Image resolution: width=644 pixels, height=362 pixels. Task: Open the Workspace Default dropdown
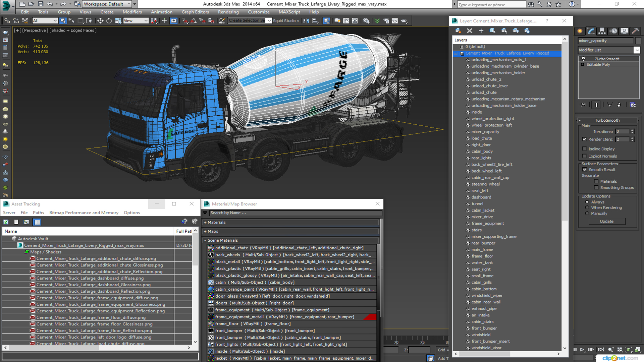click(x=107, y=4)
